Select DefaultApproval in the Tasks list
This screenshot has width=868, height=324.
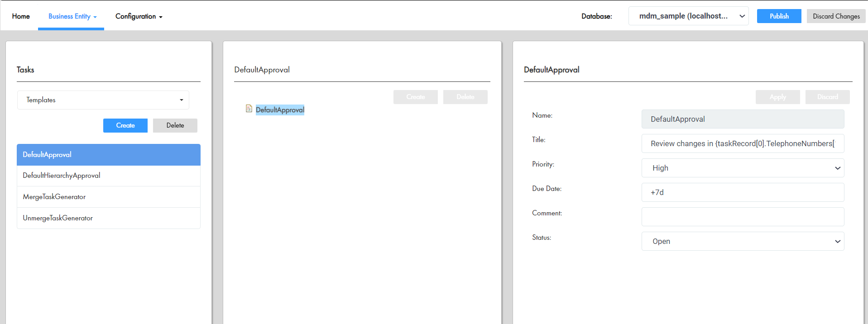[109, 155]
